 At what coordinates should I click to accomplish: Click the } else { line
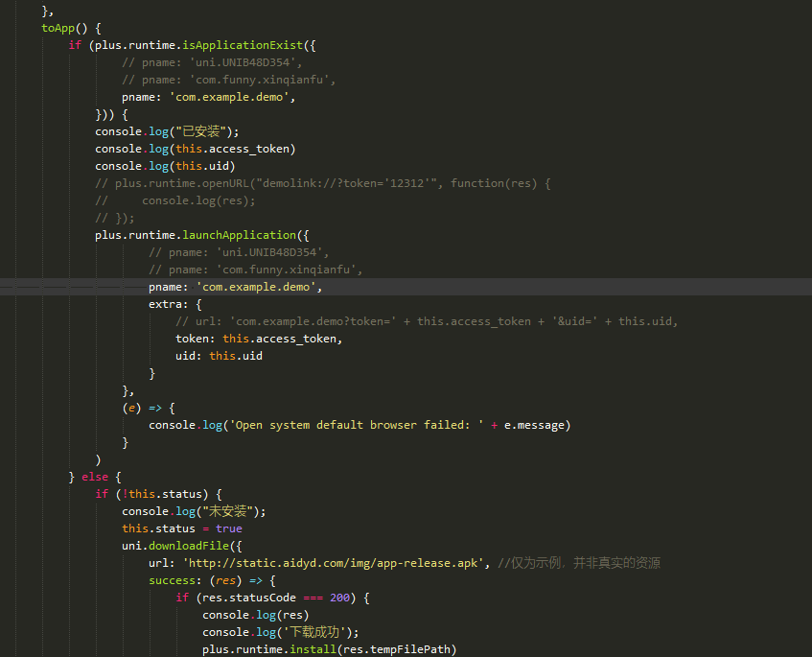(x=95, y=477)
